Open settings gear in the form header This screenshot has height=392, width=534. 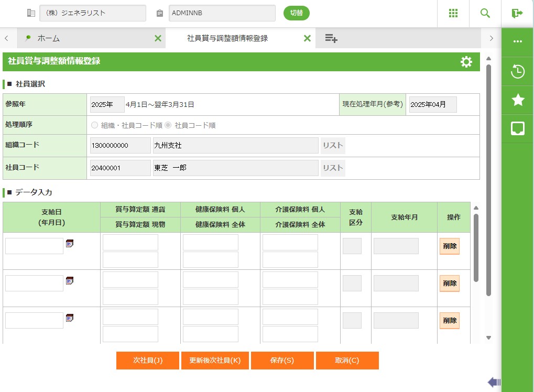pos(466,62)
